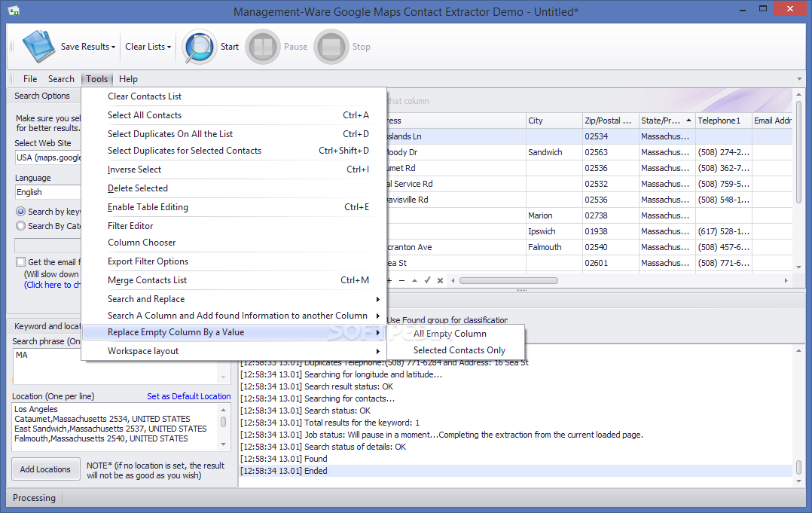Choose Delete Selected menu item
Image resolution: width=812 pixels, height=513 pixels.
234,188
